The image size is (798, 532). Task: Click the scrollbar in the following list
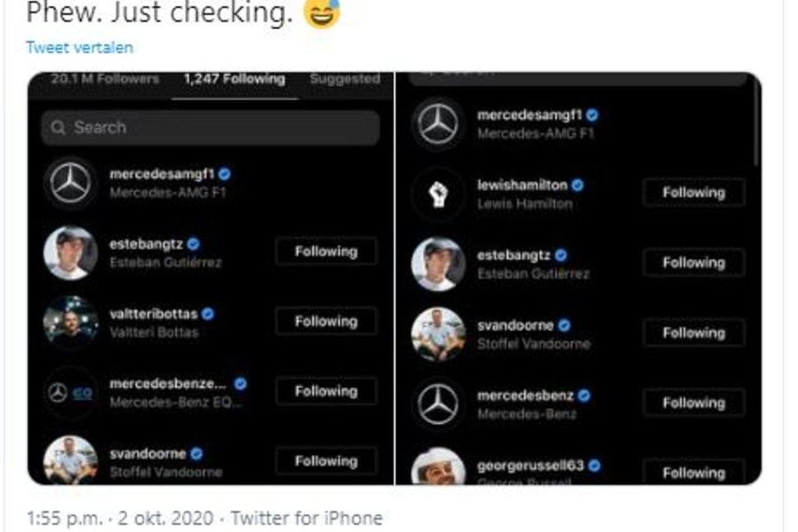(x=756, y=133)
